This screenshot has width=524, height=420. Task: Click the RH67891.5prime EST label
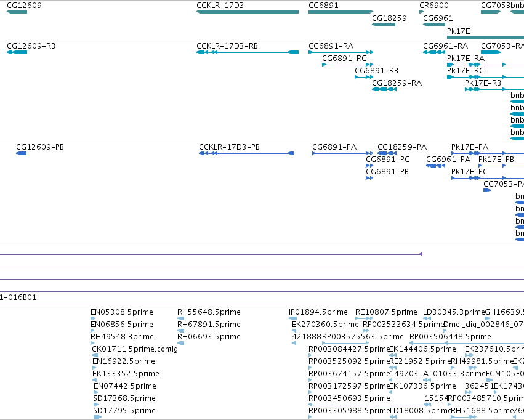click(x=209, y=325)
